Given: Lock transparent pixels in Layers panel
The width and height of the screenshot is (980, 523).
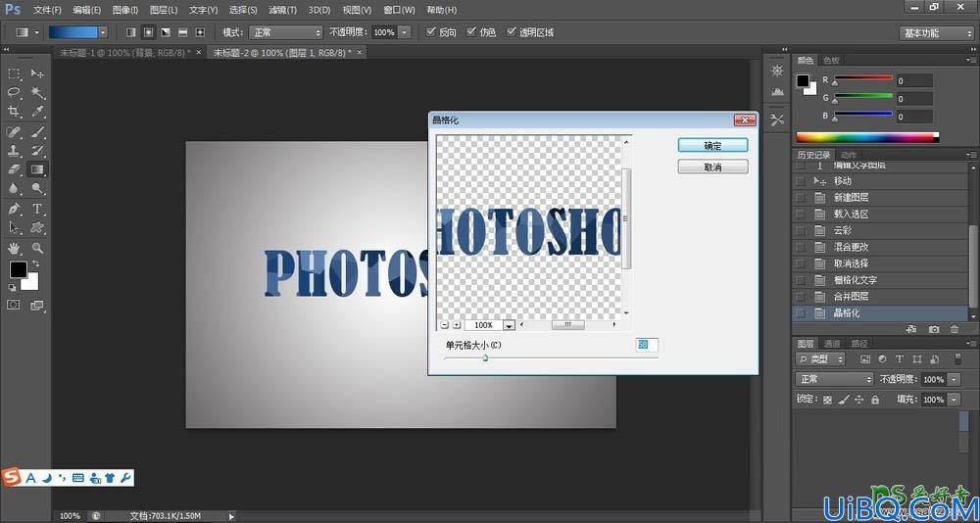Looking at the screenshot, I should [x=827, y=400].
